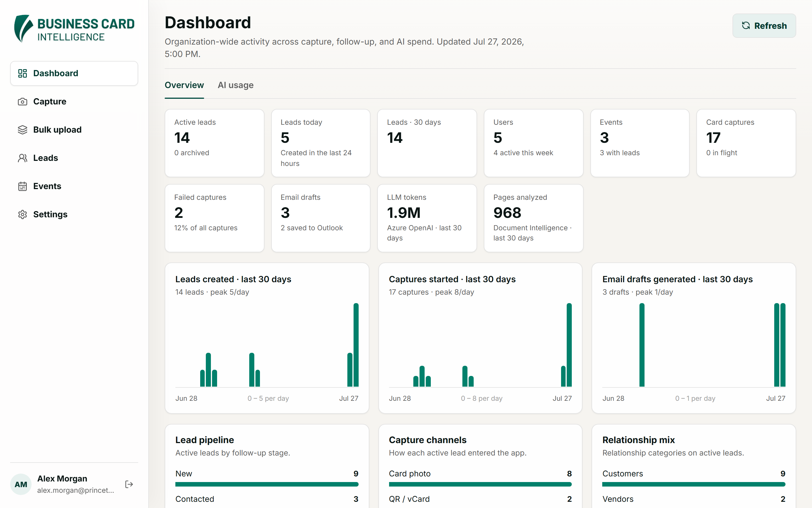Click the 'Capture channels' heading
The height and width of the screenshot is (508, 812).
tap(427, 440)
